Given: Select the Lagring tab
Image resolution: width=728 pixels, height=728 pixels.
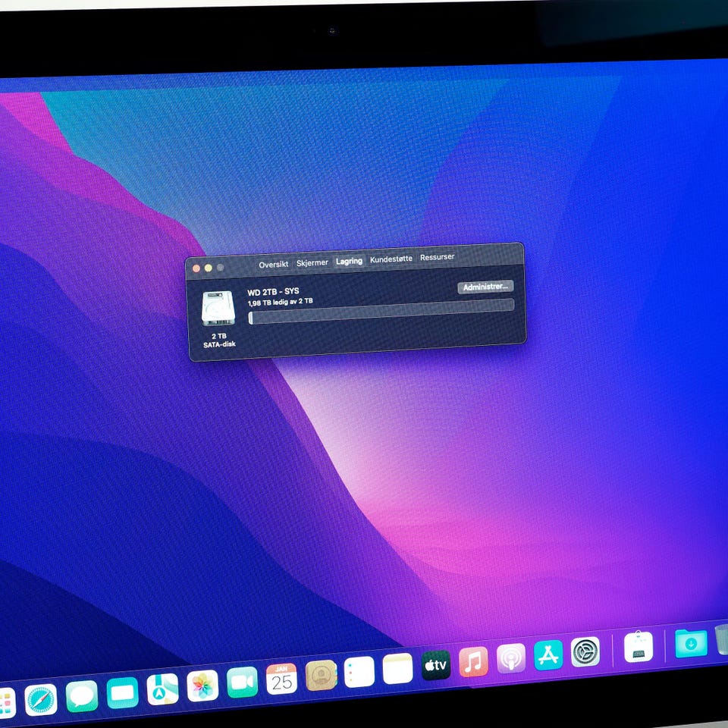Looking at the screenshot, I should tap(349, 261).
